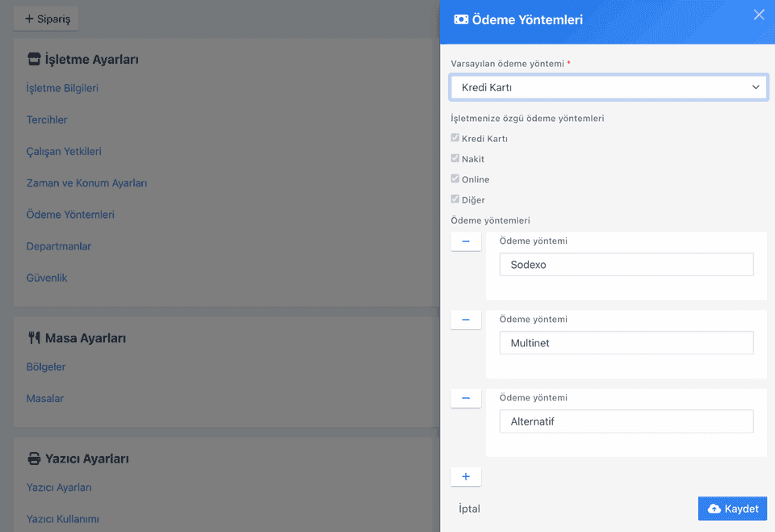775x532 pixels.
Task: Click the İşletmenize özgü ödeme yöntemleri label
Action: [527, 118]
